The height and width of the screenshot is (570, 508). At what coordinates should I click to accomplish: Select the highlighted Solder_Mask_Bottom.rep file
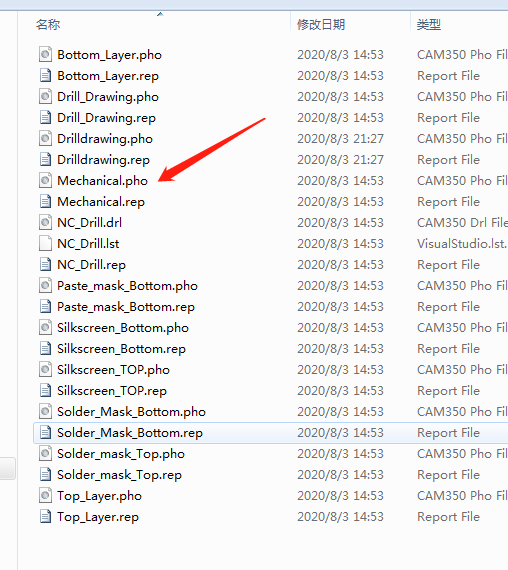tap(271, 433)
